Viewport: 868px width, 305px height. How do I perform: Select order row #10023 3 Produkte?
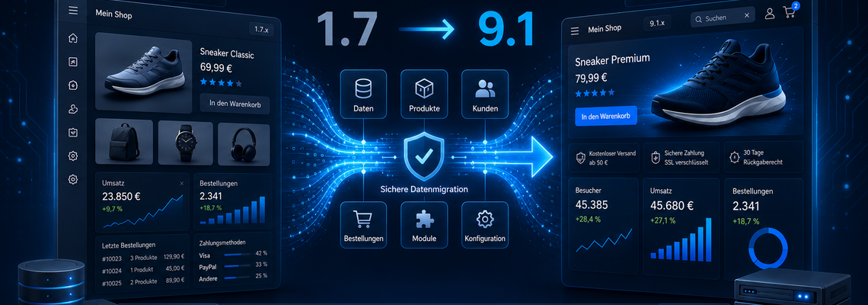[143, 257]
